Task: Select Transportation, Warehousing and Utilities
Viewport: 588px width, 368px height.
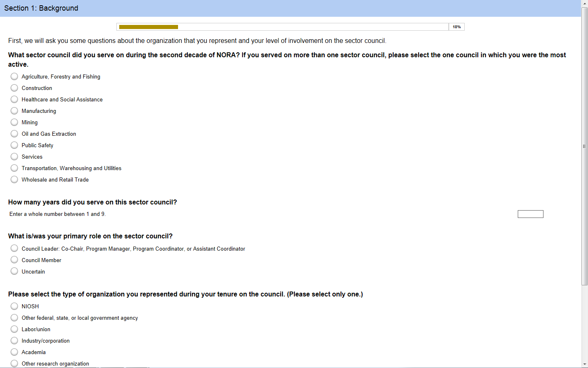Action: 14,168
